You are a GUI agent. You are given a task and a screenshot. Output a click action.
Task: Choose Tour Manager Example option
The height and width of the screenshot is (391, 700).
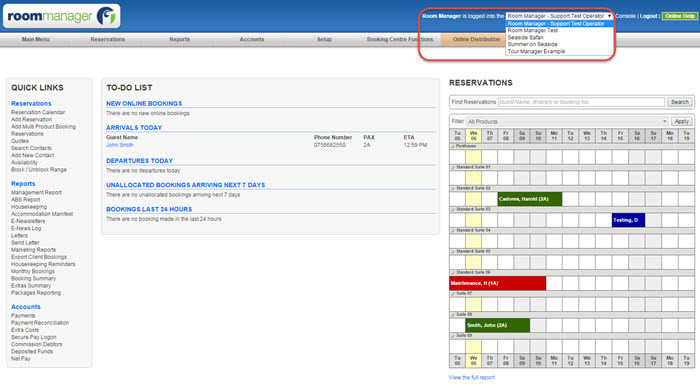[x=536, y=51]
